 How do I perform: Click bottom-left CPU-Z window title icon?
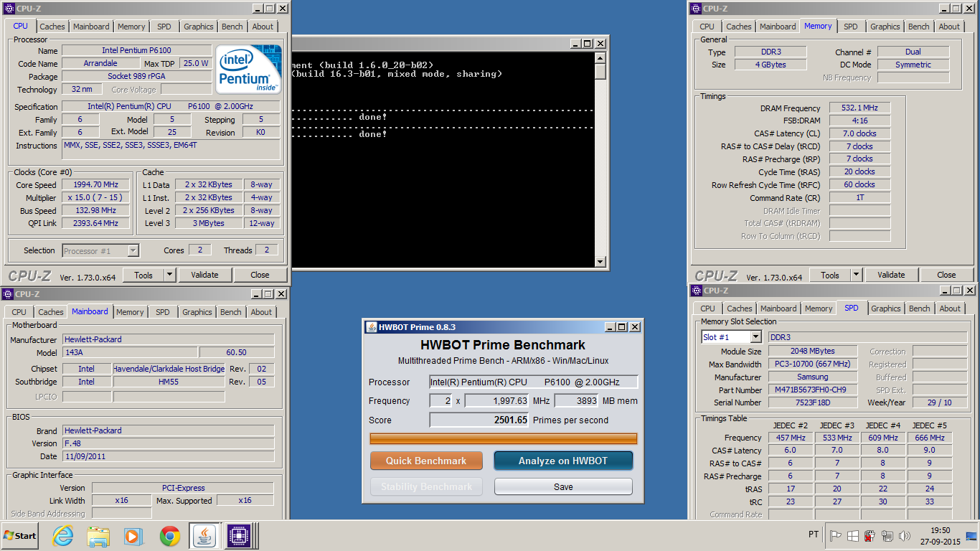point(7,294)
